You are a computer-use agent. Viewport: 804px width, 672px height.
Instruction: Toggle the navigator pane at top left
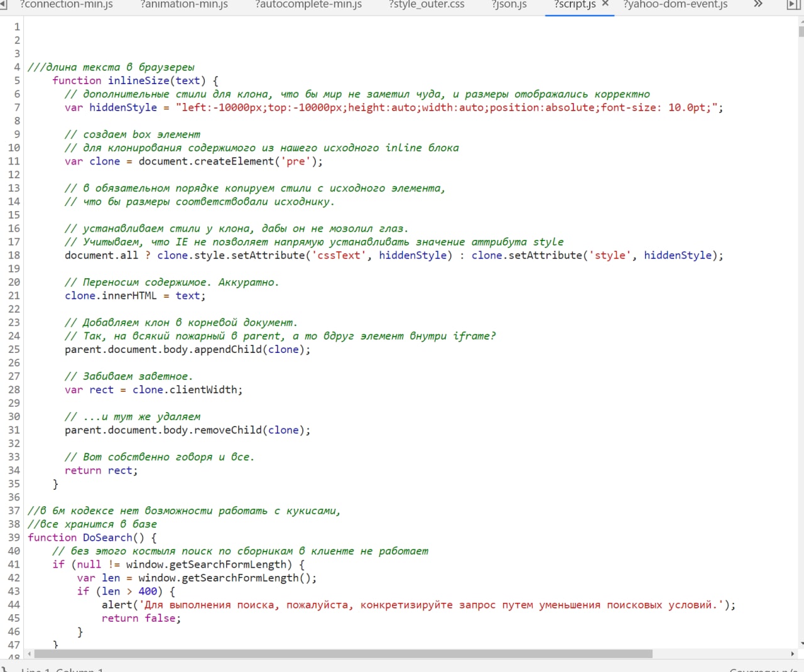3,5
